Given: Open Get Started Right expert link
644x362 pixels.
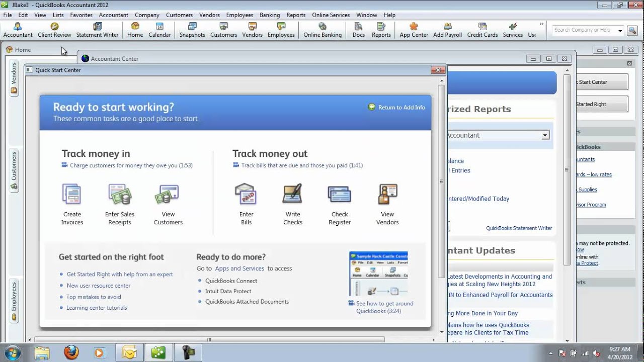Looking at the screenshot, I should pyautogui.click(x=120, y=275).
